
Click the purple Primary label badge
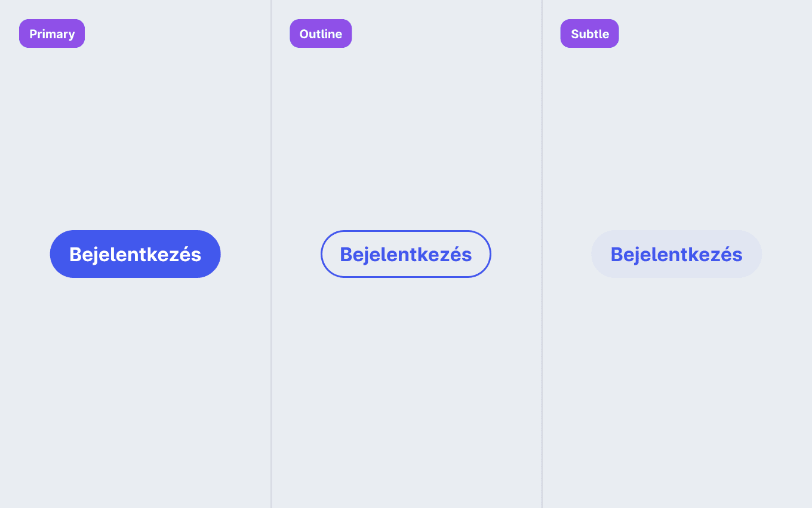[52, 33]
